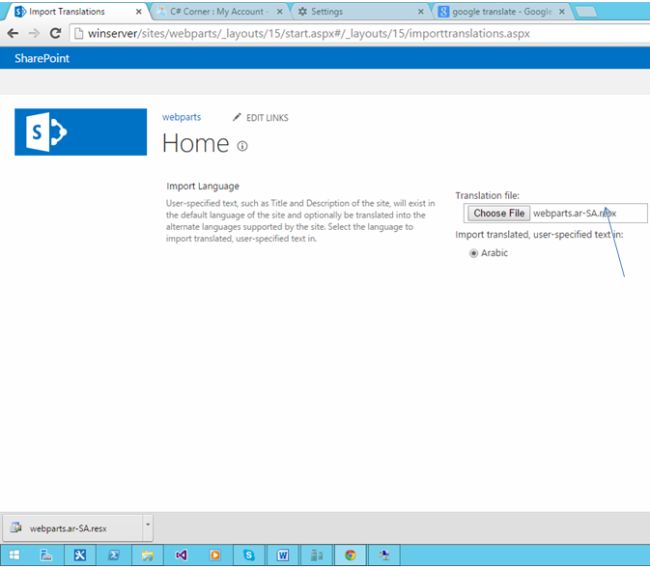Go back with the browser back arrow

(13, 33)
